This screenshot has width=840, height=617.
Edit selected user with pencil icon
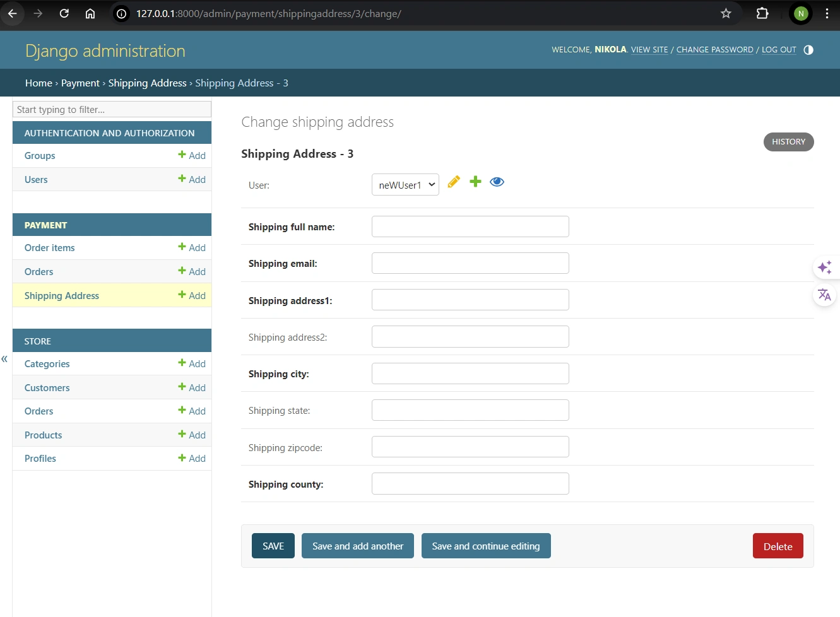[454, 182]
